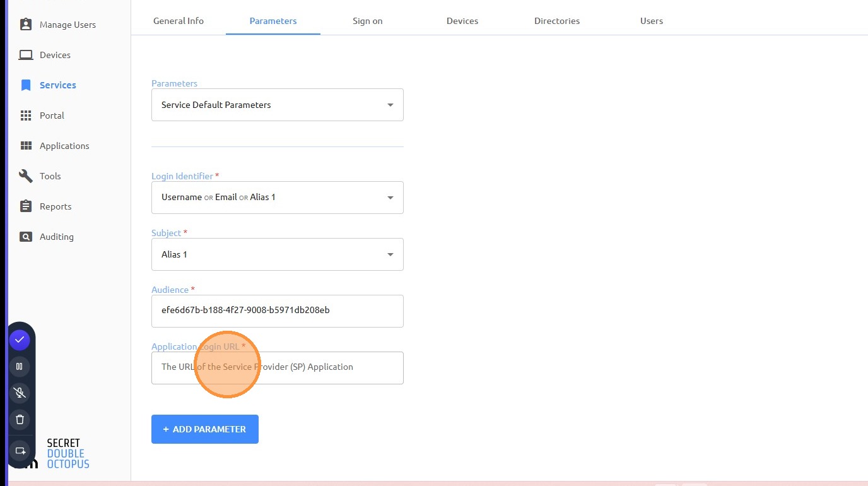Click the screen capture icon in the recorder toolbar
868x486 pixels.
point(20,451)
